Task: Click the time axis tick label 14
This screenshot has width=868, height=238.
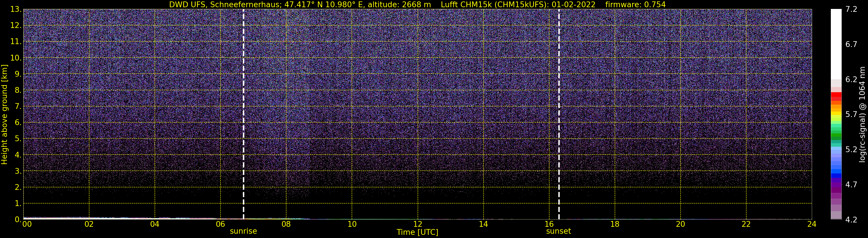Action: [483, 224]
